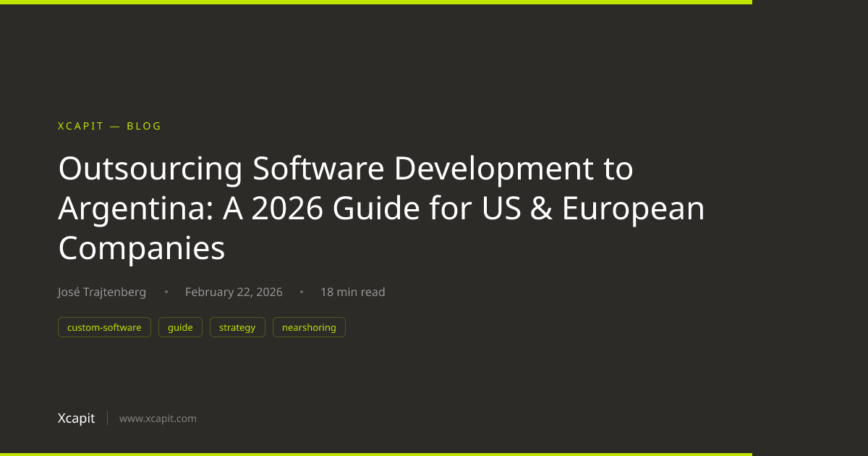The height and width of the screenshot is (456, 868).
Task: Open the strategy tag
Action: pyautogui.click(x=237, y=327)
